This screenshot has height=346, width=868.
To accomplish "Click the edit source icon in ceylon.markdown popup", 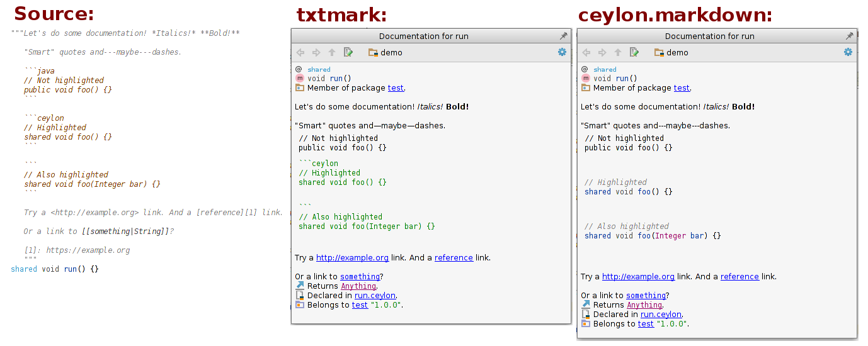I will pos(634,52).
